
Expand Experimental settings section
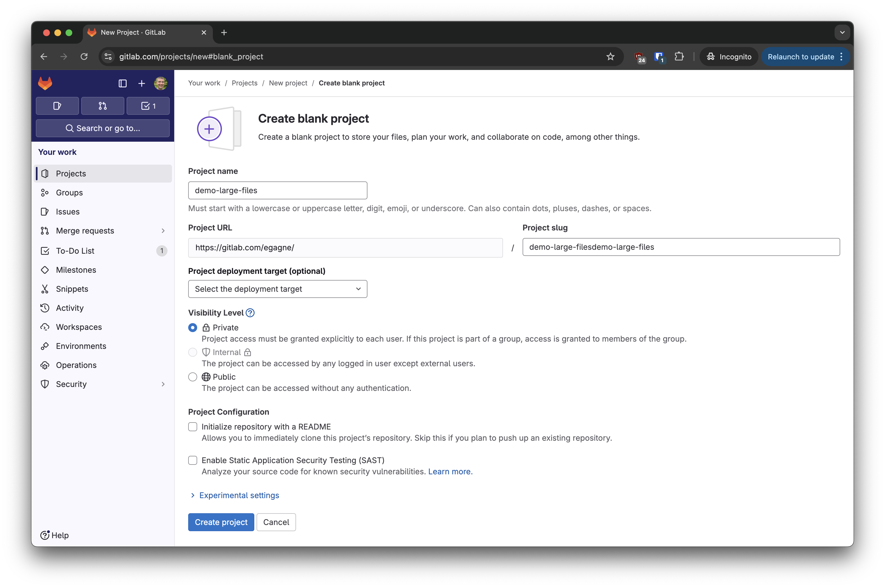(x=234, y=495)
